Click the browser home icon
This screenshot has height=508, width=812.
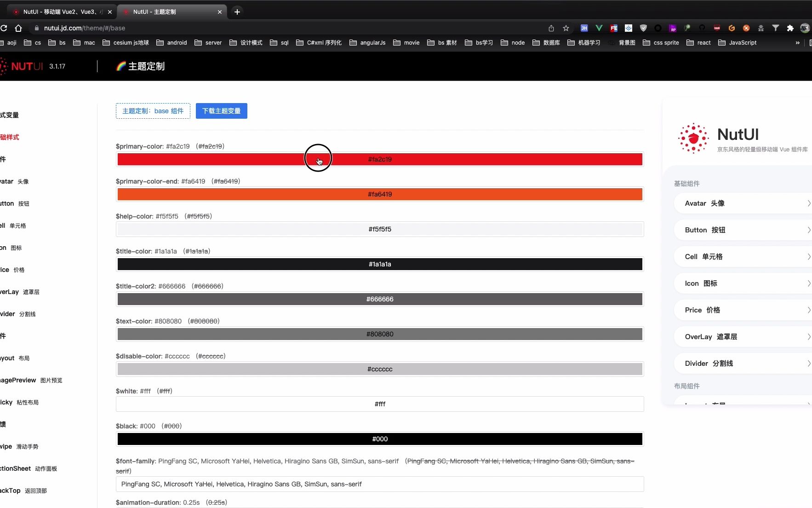pos(18,28)
